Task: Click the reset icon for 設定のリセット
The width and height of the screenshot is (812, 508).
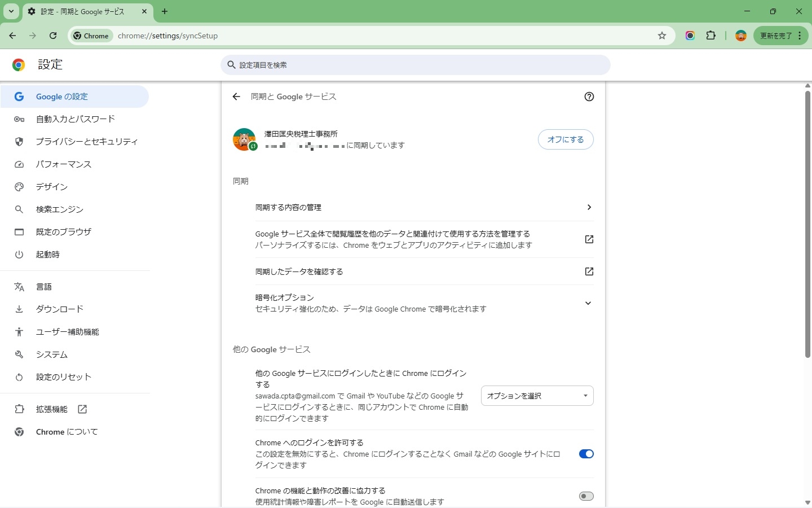Action: 19,377
